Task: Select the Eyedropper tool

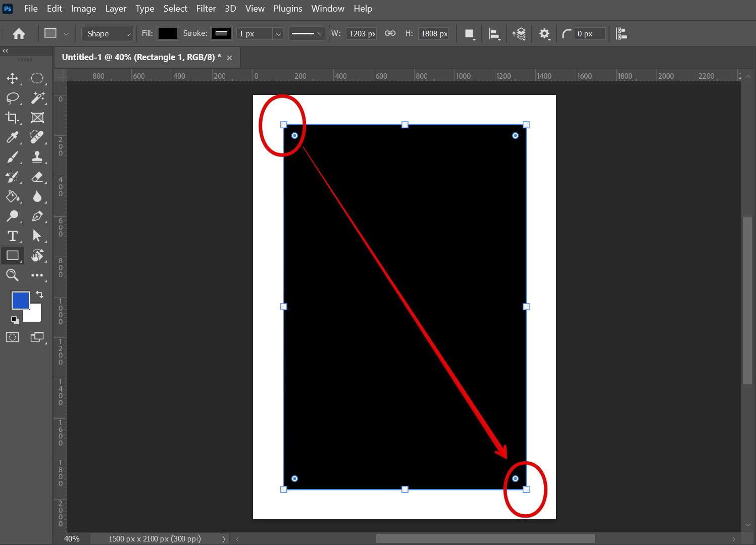Action: tap(12, 137)
